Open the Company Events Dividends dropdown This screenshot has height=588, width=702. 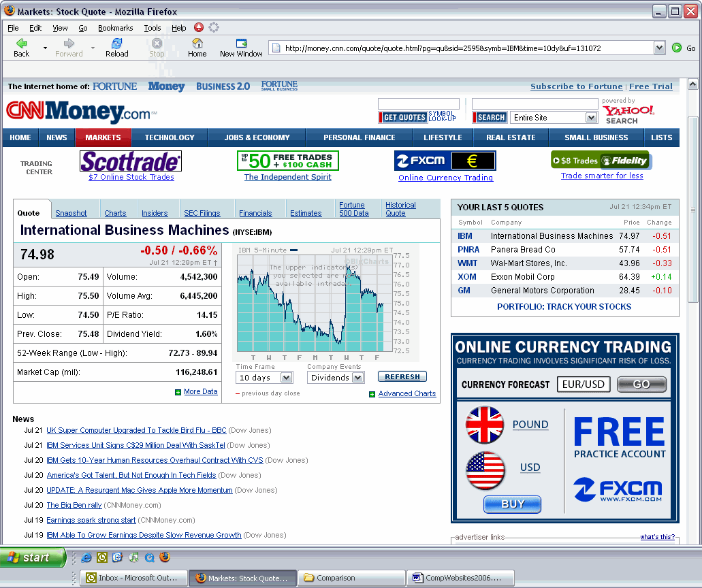click(x=336, y=377)
